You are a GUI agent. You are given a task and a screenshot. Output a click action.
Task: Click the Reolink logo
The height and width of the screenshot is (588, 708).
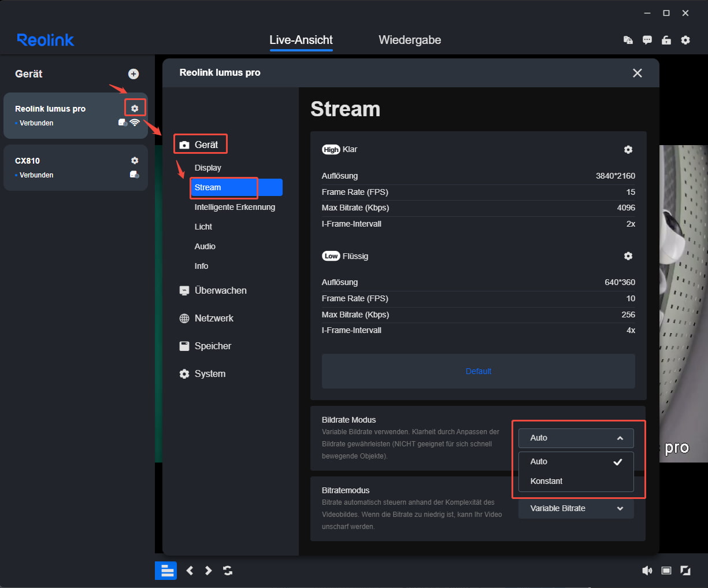[x=46, y=40]
